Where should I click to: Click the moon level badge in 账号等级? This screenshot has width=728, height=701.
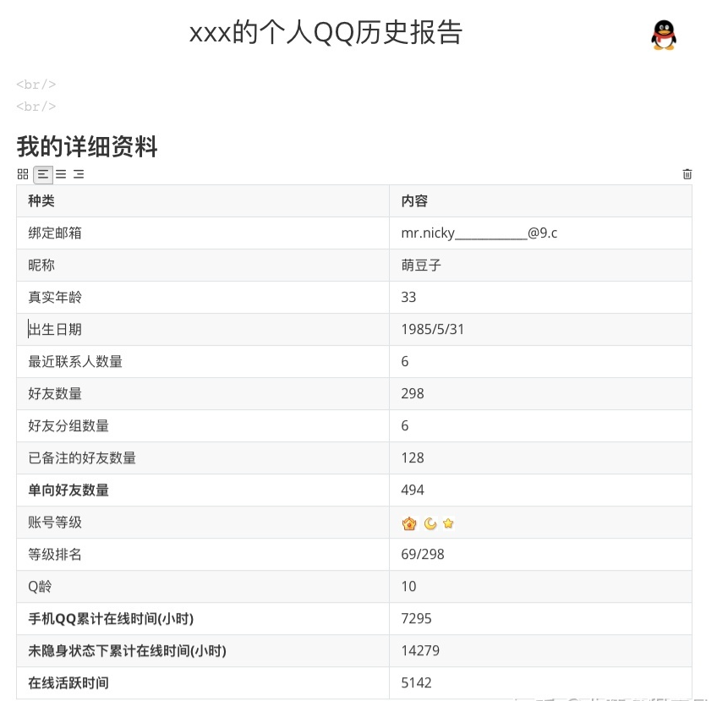[428, 523]
